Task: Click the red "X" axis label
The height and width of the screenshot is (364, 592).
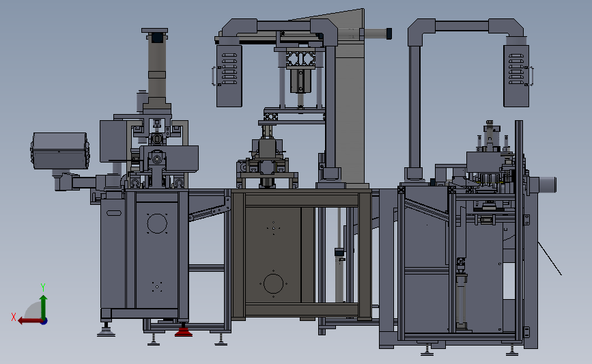Action: coord(14,317)
